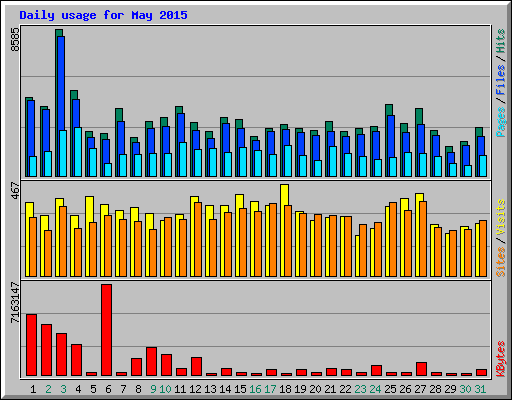This screenshot has width=512, height=400.
Task: Click day 10 on the x-axis
Action: (165, 389)
